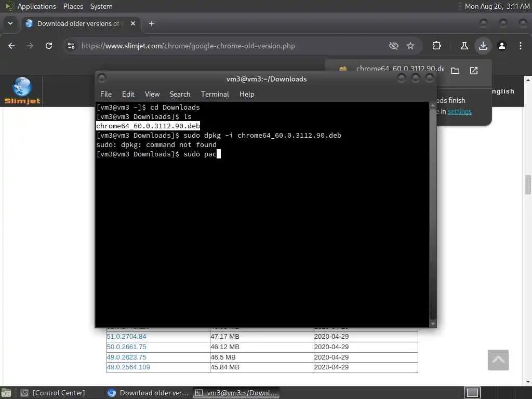The width and height of the screenshot is (532, 399).
Task: Click the Slimjet logo
Action: (x=22, y=90)
